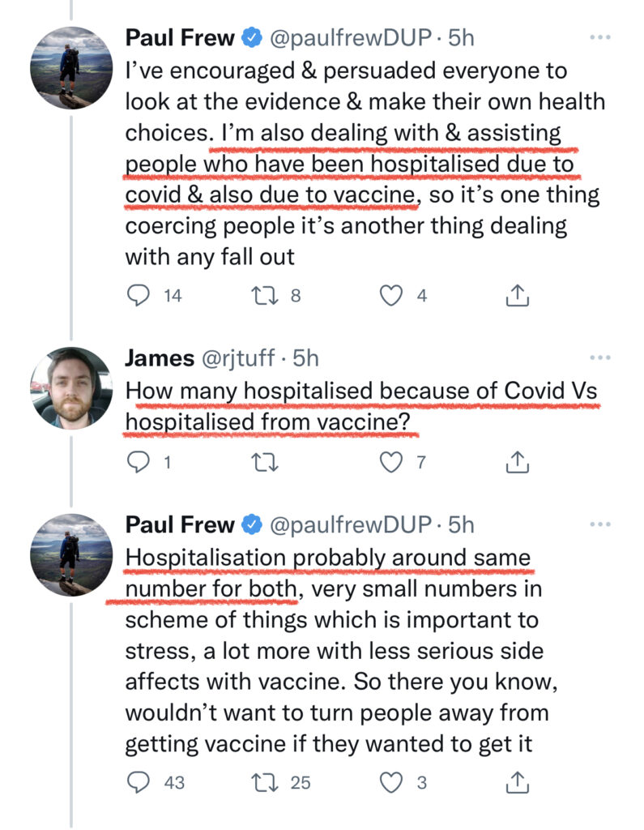Reply to the tweet with 43 replies
The image size is (644, 830).
pos(139,782)
